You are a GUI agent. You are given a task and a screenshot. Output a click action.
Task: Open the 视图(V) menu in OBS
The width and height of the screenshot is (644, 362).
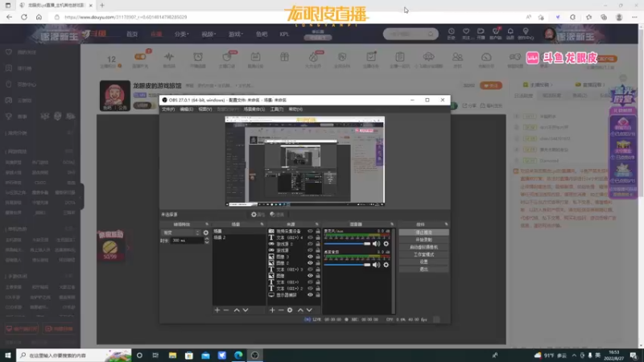[x=205, y=109]
